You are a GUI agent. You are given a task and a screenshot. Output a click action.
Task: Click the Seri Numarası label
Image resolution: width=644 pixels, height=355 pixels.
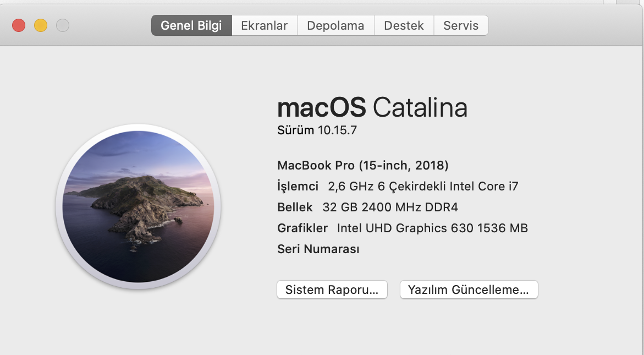pyautogui.click(x=318, y=249)
